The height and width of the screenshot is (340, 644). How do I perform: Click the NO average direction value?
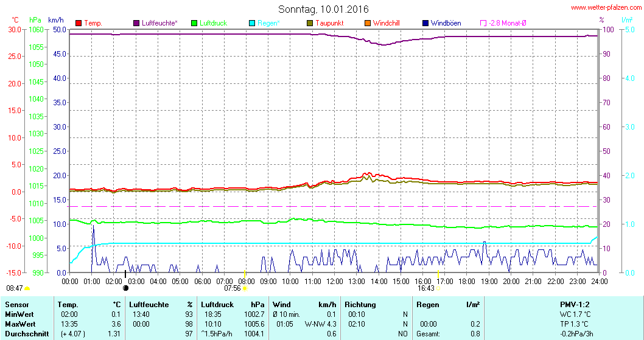tap(403, 334)
